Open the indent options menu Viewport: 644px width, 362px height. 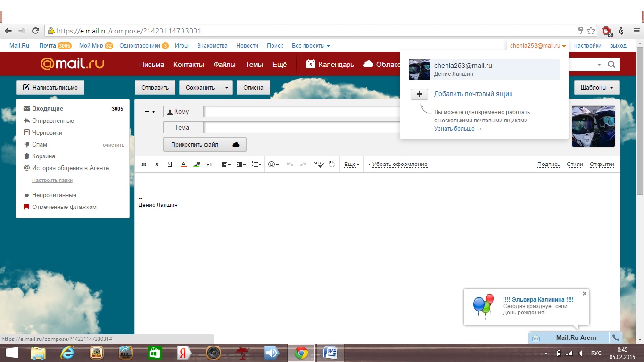click(x=241, y=165)
